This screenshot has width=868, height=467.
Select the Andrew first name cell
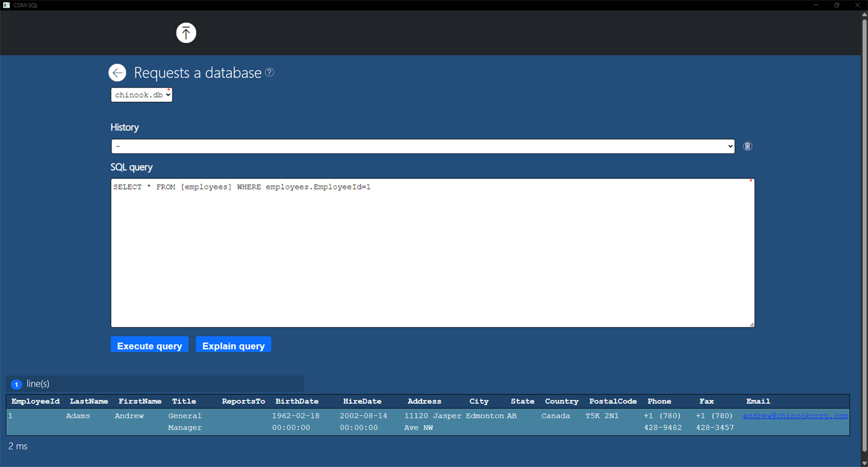pos(129,415)
